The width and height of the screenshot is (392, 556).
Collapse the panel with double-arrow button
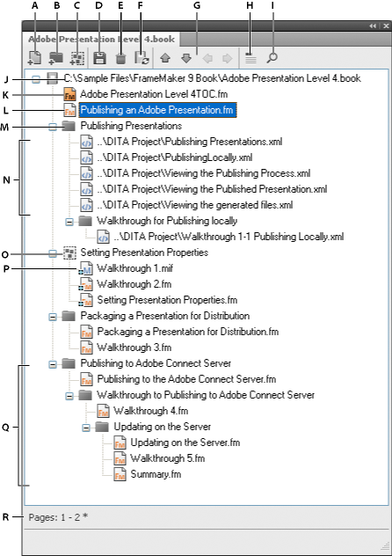pos(373,26)
